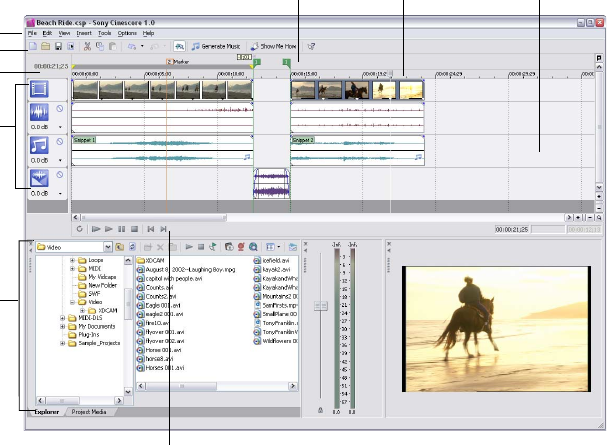The image size is (607, 445).
Task: Expand the My Documents tree folder
Action: click(x=63, y=326)
